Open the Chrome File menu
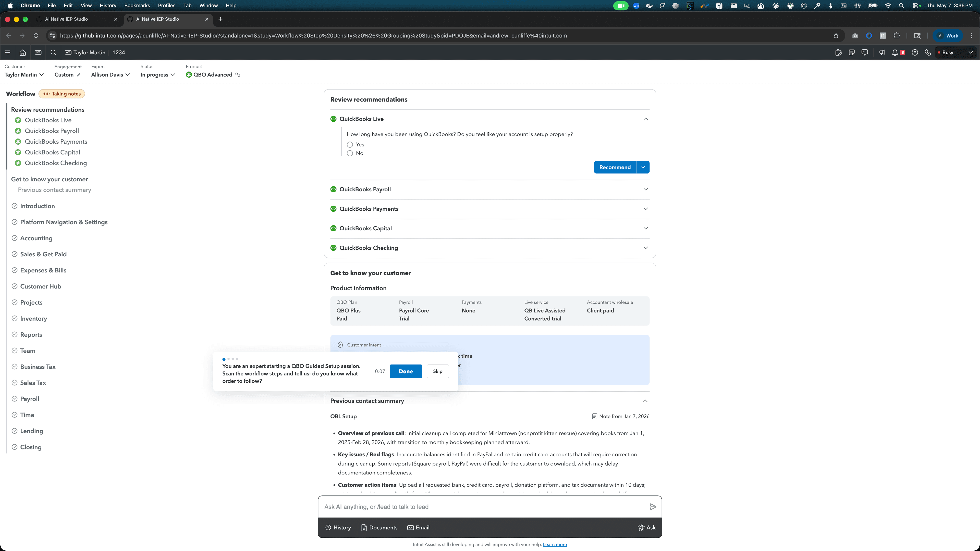 (52, 6)
